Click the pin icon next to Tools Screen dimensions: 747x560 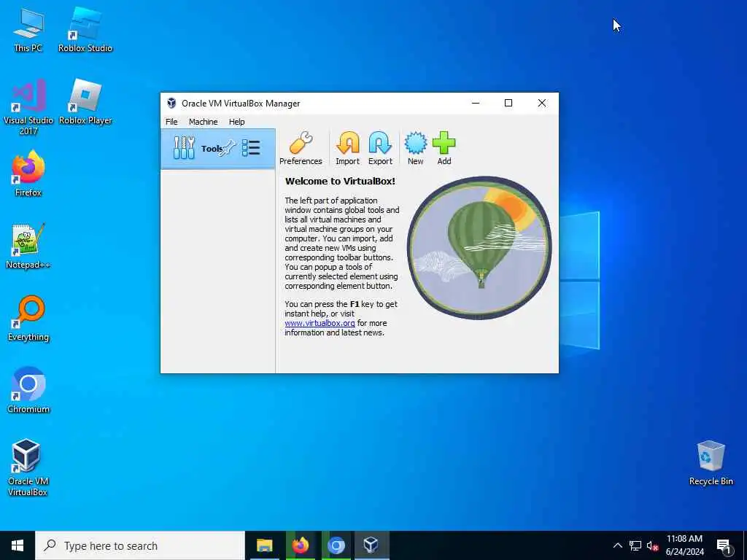228,148
